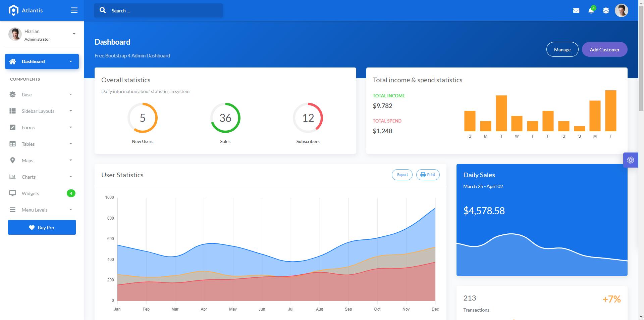
Task: Click the Base layers icon
Action: tap(12, 94)
